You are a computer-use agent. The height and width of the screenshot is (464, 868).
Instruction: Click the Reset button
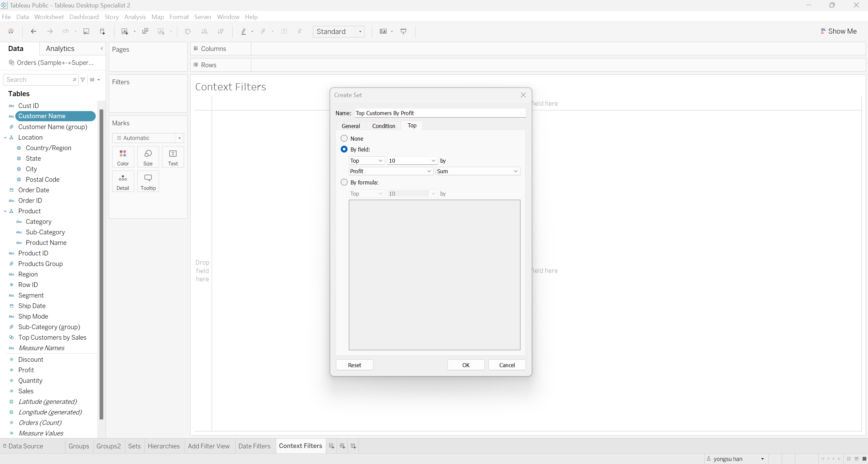[x=354, y=365]
